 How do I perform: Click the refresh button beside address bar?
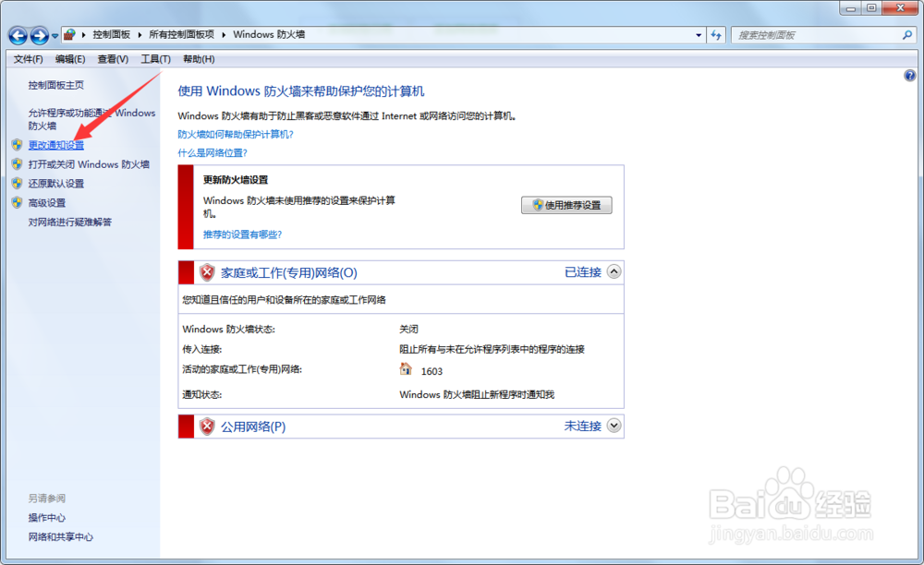click(x=716, y=35)
